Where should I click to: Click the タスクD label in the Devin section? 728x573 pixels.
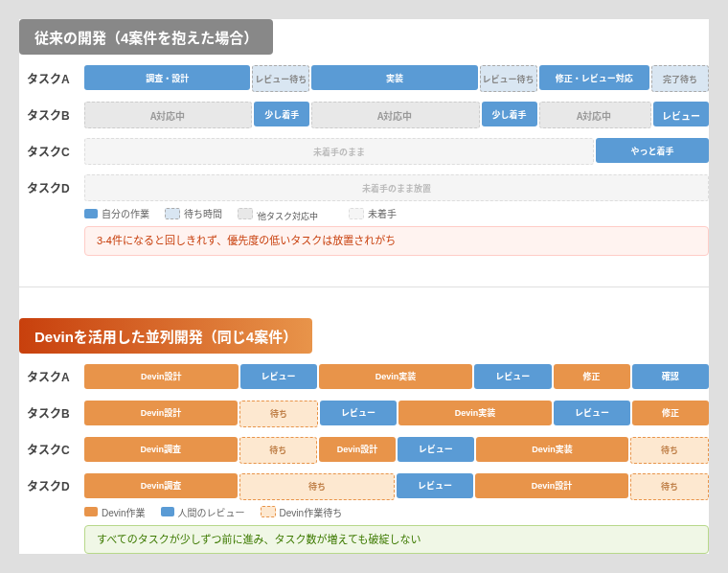pos(48,486)
